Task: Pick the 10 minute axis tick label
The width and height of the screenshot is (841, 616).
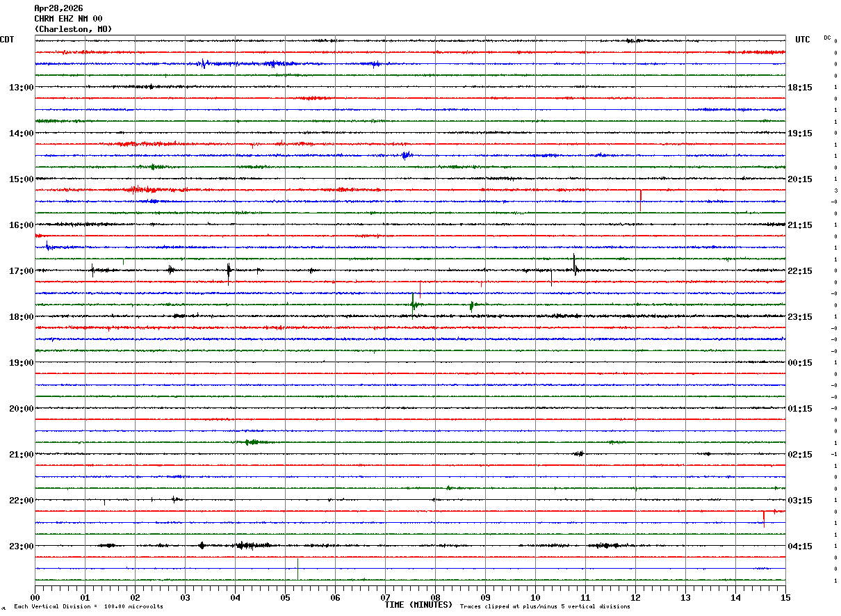Action: click(x=535, y=597)
